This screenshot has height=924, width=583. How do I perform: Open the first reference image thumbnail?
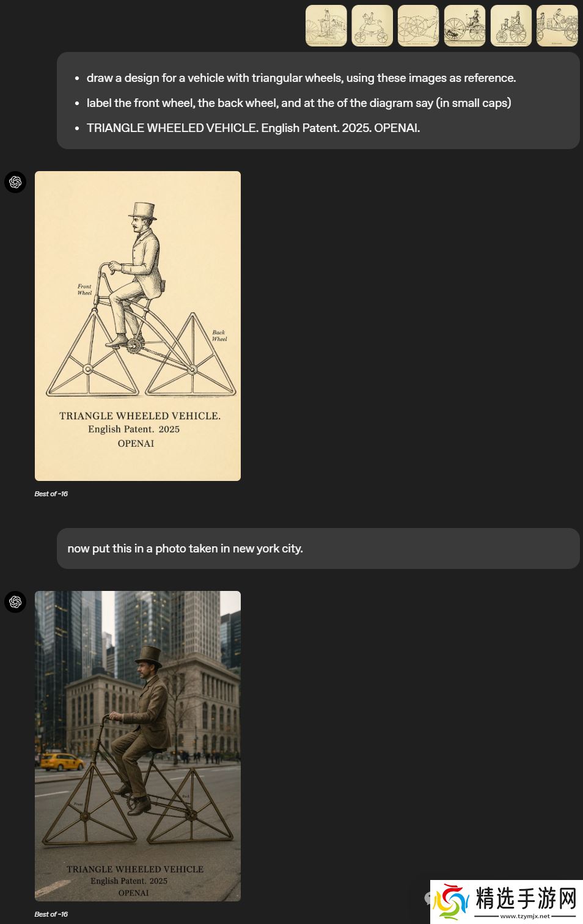point(326,26)
